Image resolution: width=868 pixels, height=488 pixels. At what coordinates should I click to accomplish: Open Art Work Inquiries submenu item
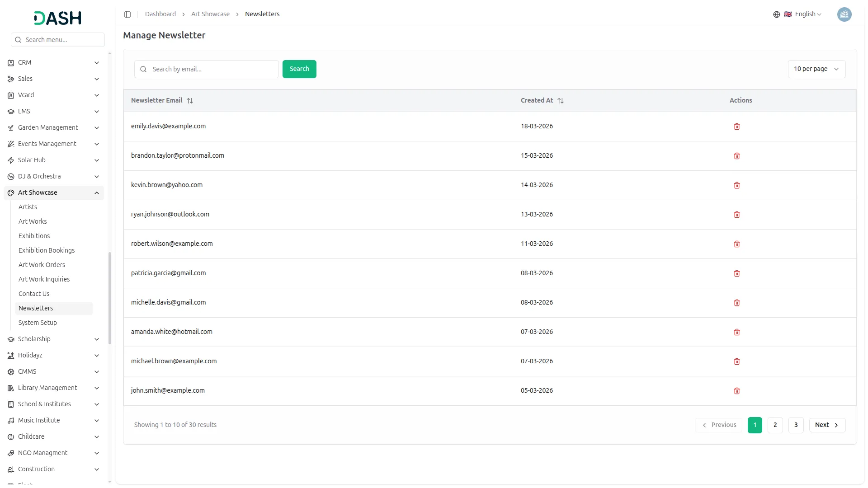point(44,279)
